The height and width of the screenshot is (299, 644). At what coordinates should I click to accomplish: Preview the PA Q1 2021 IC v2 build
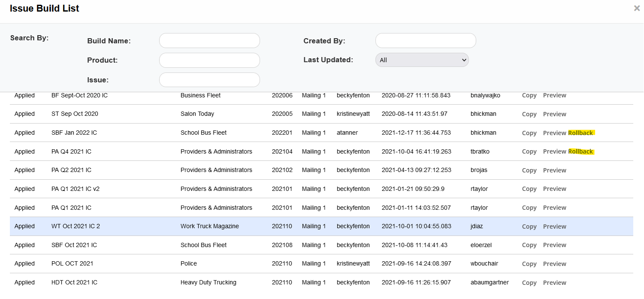tap(554, 189)
